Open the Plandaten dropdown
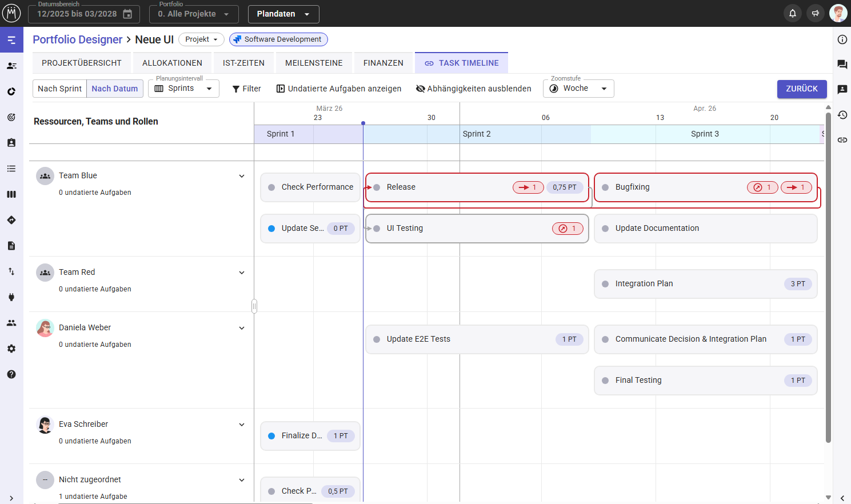The height and width of the screenshot is (504, 851). pos(283,14)
